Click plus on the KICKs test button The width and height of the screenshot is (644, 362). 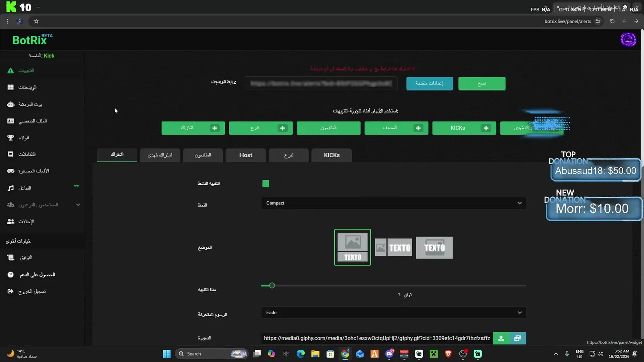pos(486,128)
